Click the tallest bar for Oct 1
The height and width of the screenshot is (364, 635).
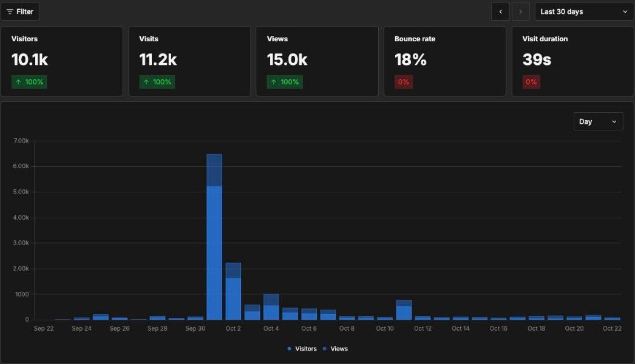pyautogui.click(x=214, y=237)
